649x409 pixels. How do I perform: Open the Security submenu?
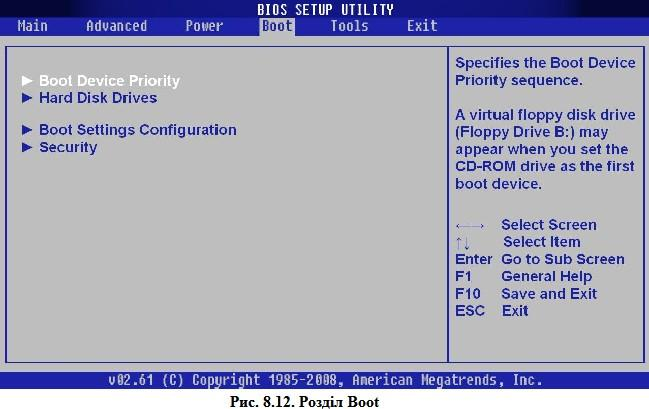(x=68, y=147)
